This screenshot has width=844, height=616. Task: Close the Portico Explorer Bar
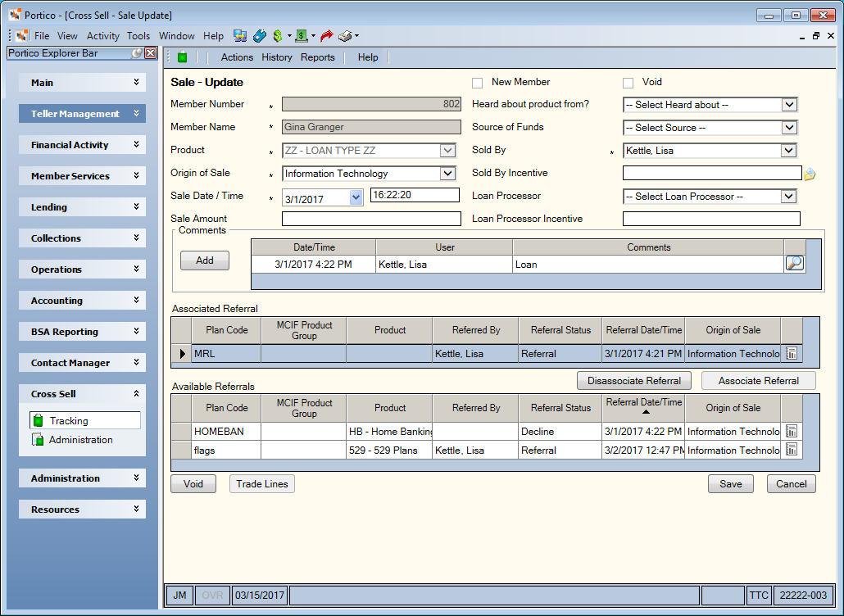pyautogui.click(x=151, y=52)
